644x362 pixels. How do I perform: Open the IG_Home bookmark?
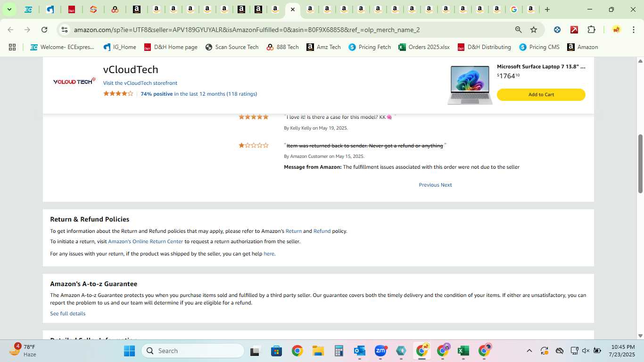click(120, 47)
